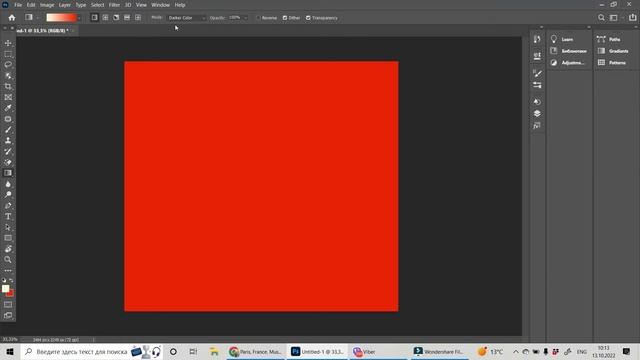Open the Layer menu

pyautogui.click(x=64, y=5)
